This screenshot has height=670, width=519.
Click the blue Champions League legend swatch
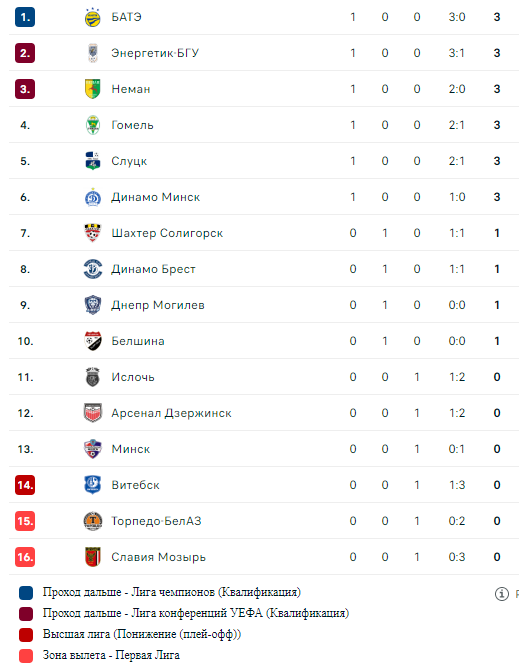tap(26, 593)
